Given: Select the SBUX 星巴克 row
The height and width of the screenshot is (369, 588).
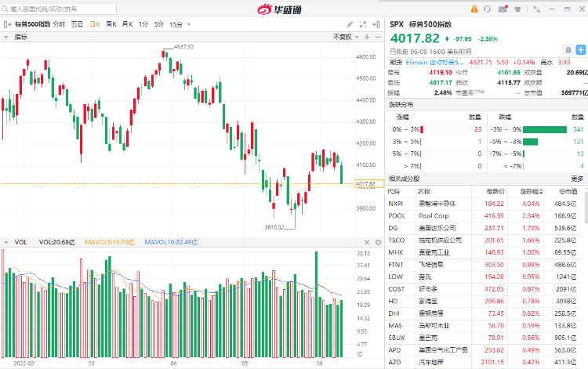Looking at the screenshot, I should (x=484, y=338).
